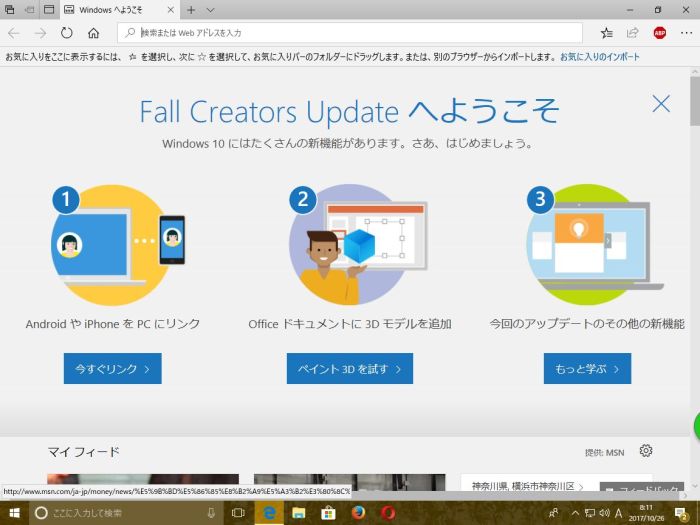Click the もっと学ぶ button
700x525 pixels.
pos(587,368)
